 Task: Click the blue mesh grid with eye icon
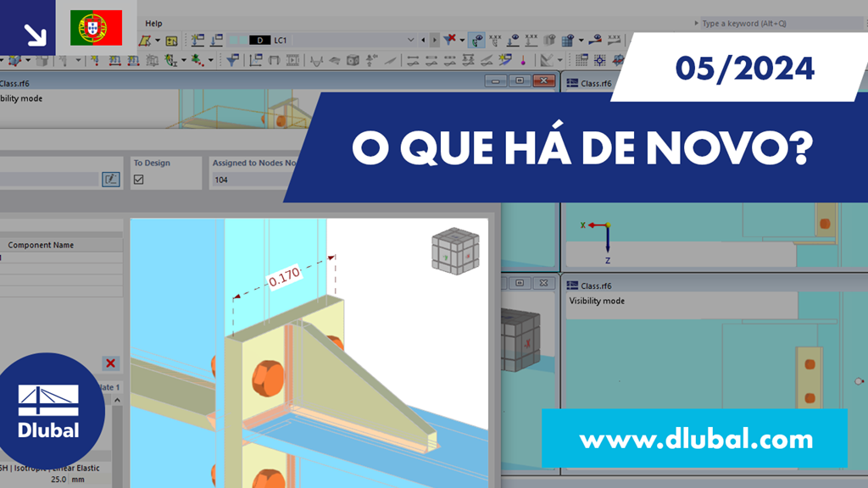(567, 40)
